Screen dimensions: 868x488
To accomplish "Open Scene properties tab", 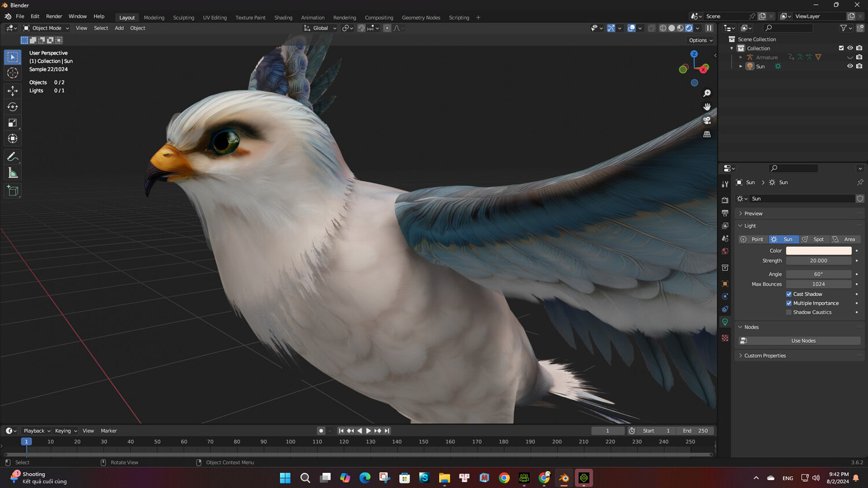I will [x=725, y=239].
